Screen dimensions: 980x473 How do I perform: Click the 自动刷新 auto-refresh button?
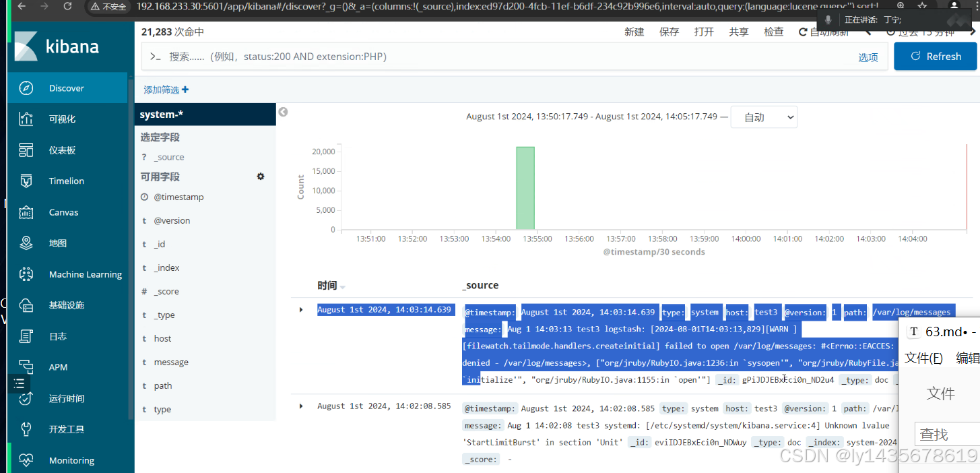point(824,32)
